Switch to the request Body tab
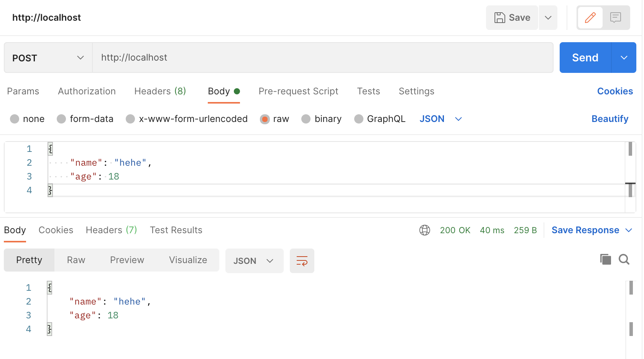 click(224, 91)
